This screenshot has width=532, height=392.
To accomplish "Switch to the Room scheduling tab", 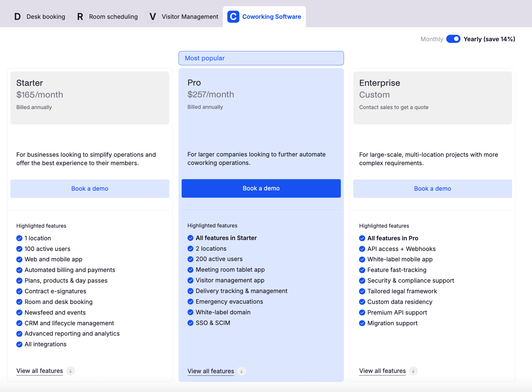I will [x=113, y=17].
